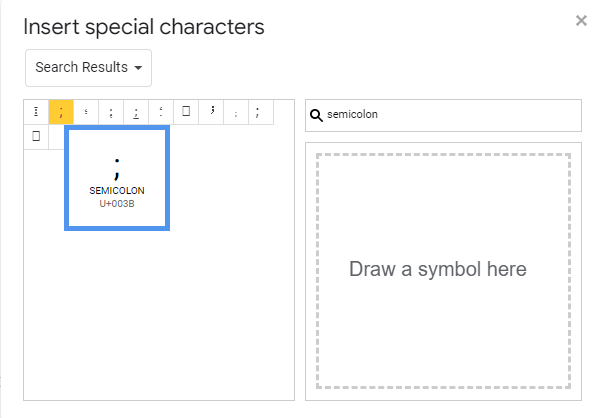
Task: Focus the search field containing "semicolon"
Action: tap(443, 115)
